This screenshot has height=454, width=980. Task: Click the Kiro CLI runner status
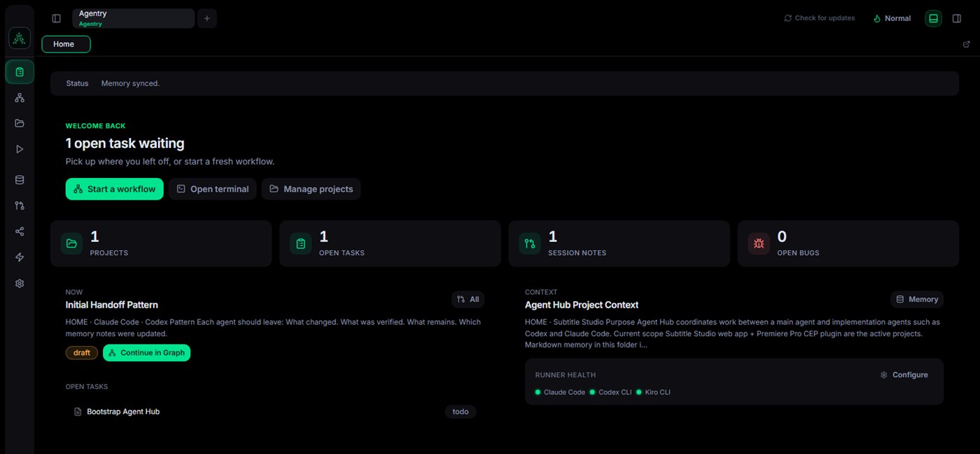click(653, 392)
